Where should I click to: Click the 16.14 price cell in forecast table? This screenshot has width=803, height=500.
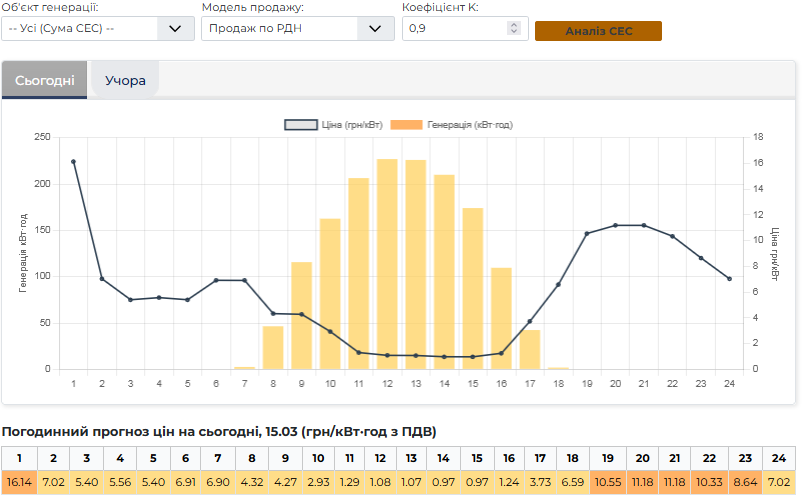coord(19,482)
